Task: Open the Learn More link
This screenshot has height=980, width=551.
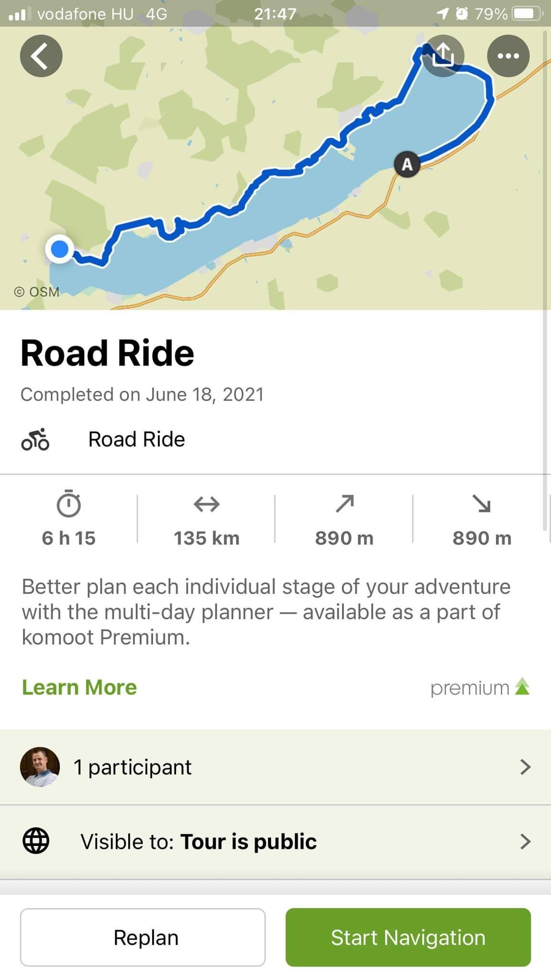Action: click(79, 687)
